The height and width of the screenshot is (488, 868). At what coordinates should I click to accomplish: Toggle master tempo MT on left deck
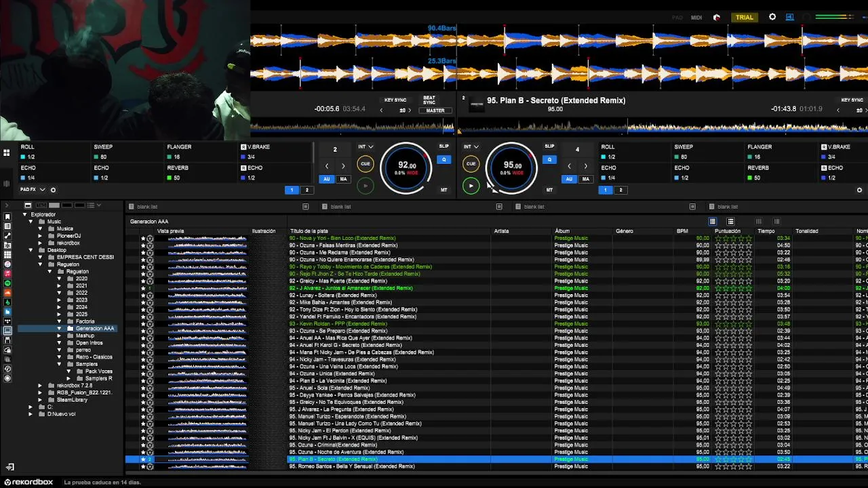(443, 190)
